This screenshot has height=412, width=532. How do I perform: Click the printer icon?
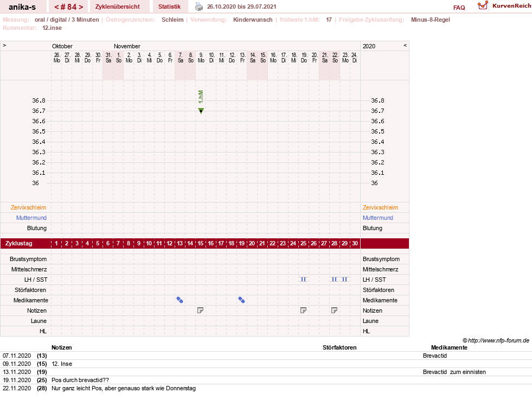click(x=199, y=7)
